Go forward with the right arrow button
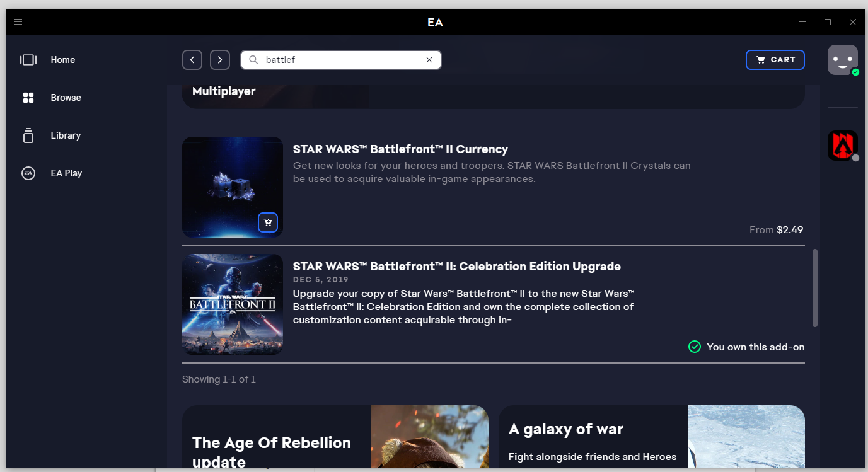 (220, 60)
